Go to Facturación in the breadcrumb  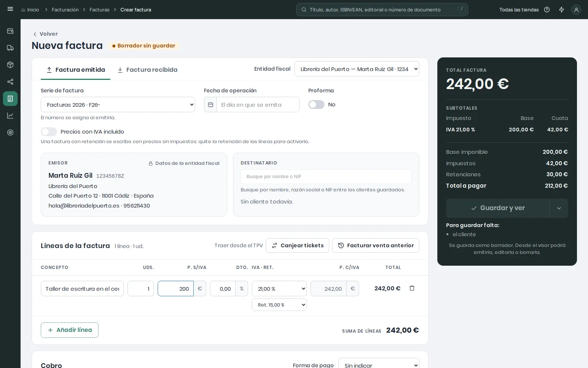click(65, 10)
